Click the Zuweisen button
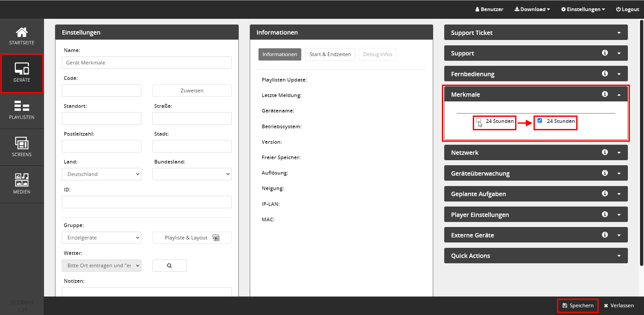 pyautogui.click(x=192, y=91)
